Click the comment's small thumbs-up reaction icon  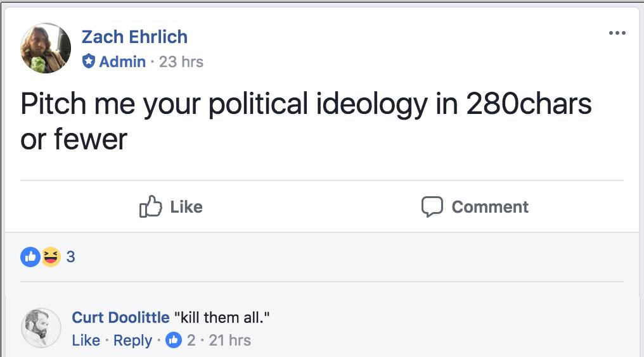coord(173,340)
